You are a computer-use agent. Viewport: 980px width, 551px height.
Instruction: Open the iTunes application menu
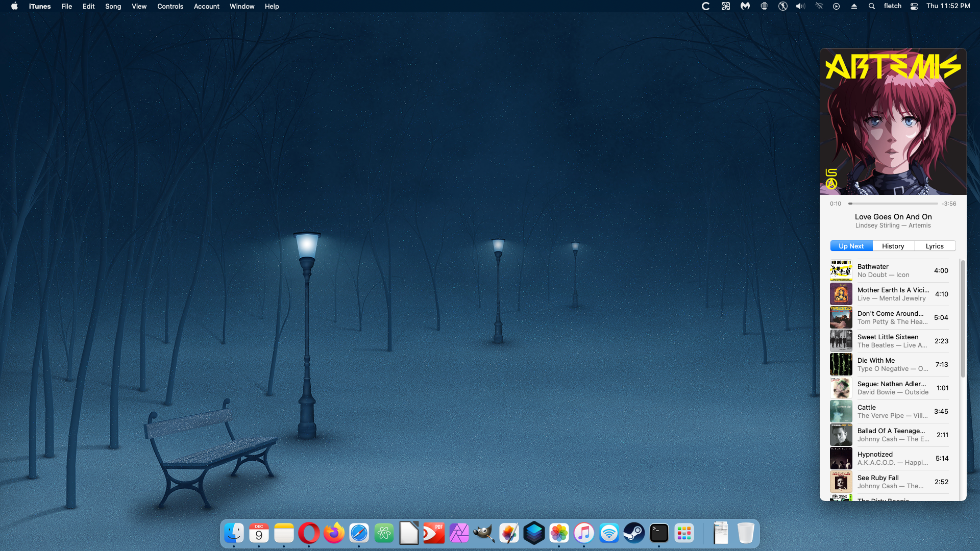pyautogui.click(x=40, y=6)
